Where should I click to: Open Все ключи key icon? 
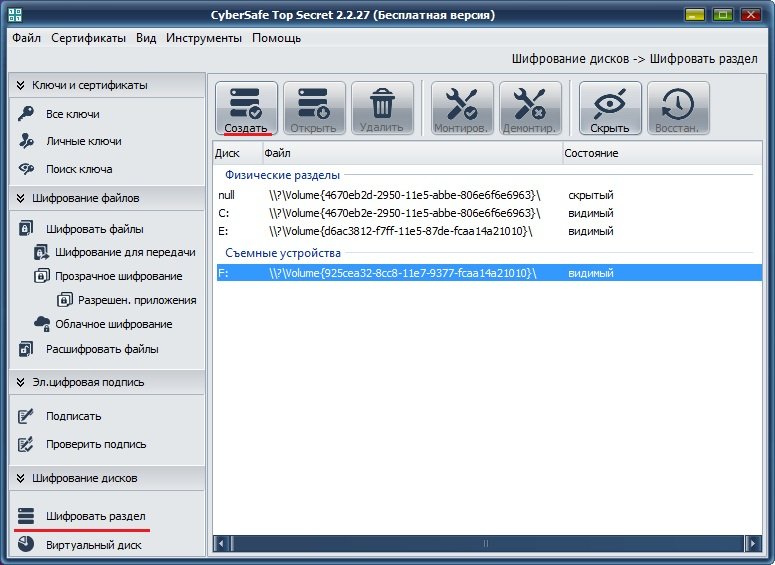click(26, 114)
